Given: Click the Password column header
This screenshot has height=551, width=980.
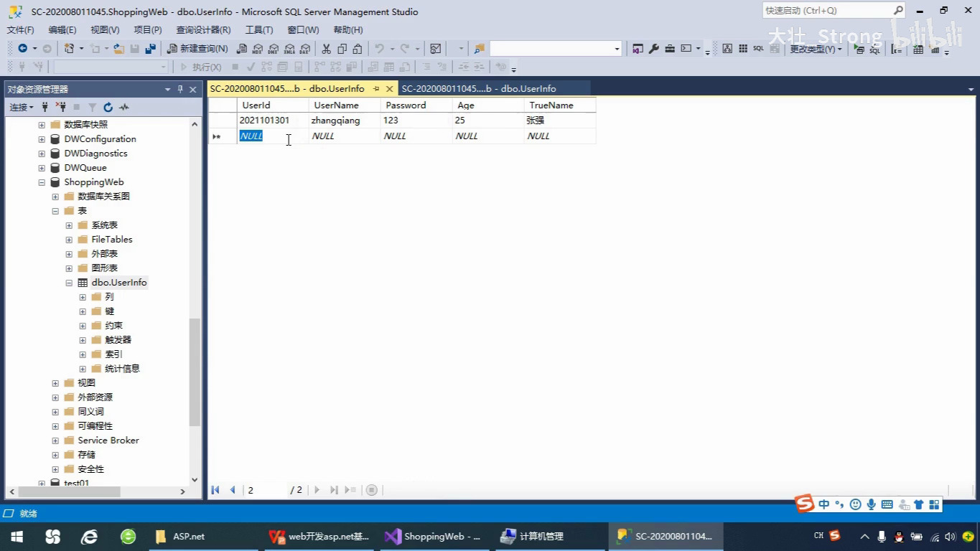Looking at the screenshot, I should pyautogui.click(x=416, y=105).
